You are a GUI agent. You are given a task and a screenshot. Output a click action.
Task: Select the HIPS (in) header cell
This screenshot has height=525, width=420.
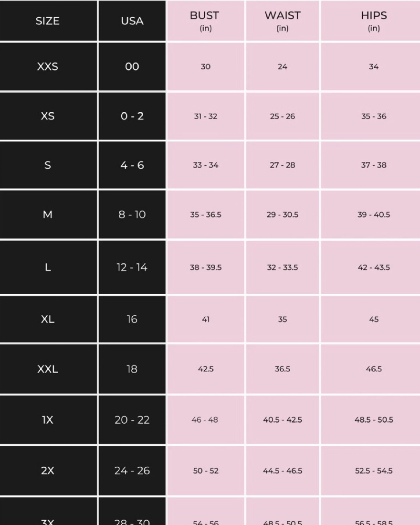(x=374, y=21)
